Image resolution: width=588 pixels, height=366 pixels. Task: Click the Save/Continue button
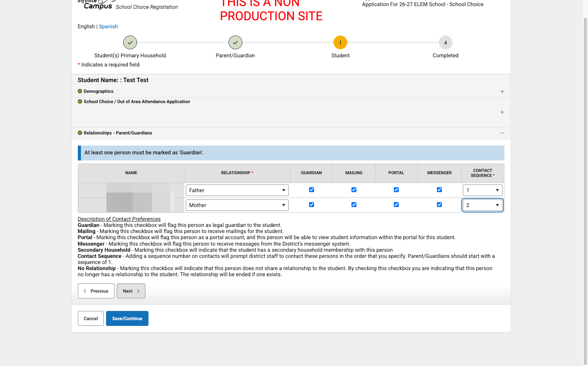pyautogui.click(x=127, y=318)
